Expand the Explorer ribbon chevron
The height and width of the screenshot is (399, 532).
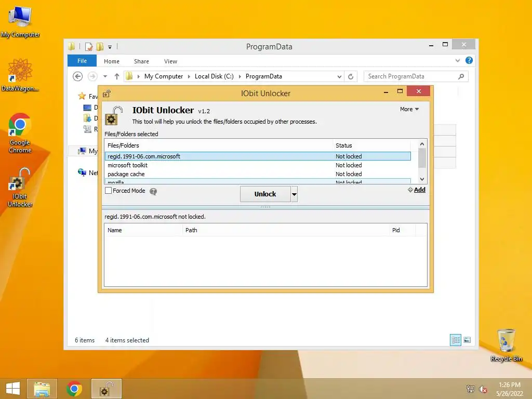pyautogui.click(x=457, y=61)
